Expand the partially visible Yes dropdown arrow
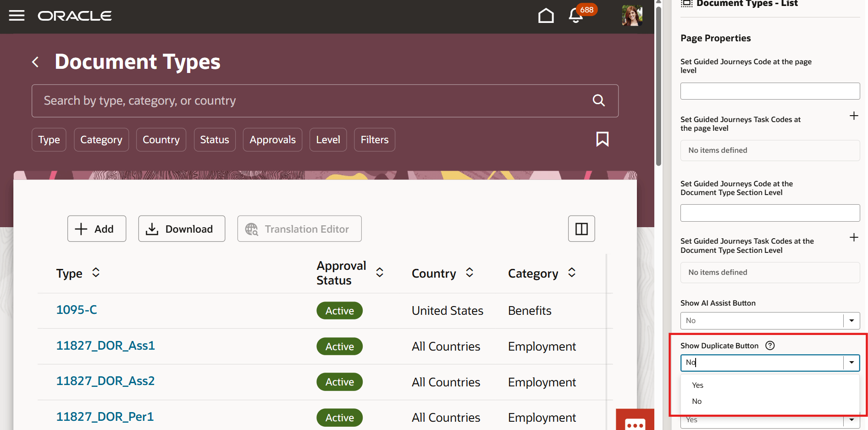The width and height of the screenshot is (868, 430). [851, 419]
